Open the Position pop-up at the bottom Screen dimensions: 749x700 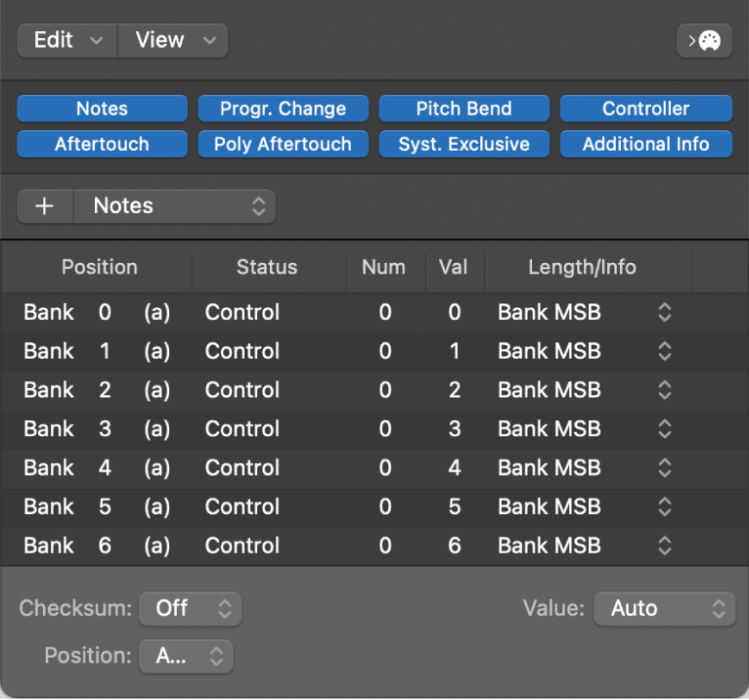coord(187,657)
